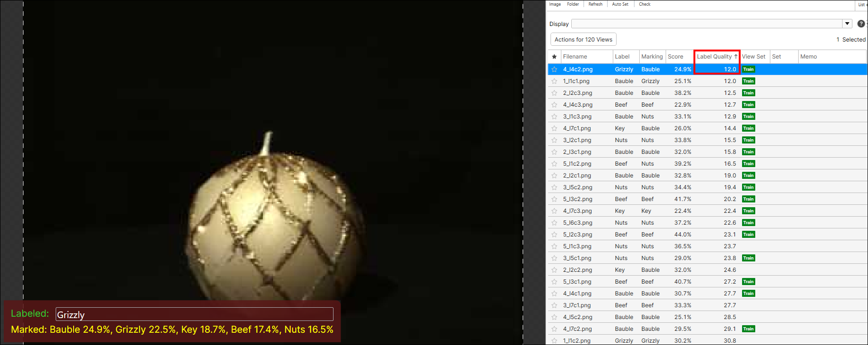Click the favorites star column header
This screenshot has width=868, height=345.
tap(554, 57)
